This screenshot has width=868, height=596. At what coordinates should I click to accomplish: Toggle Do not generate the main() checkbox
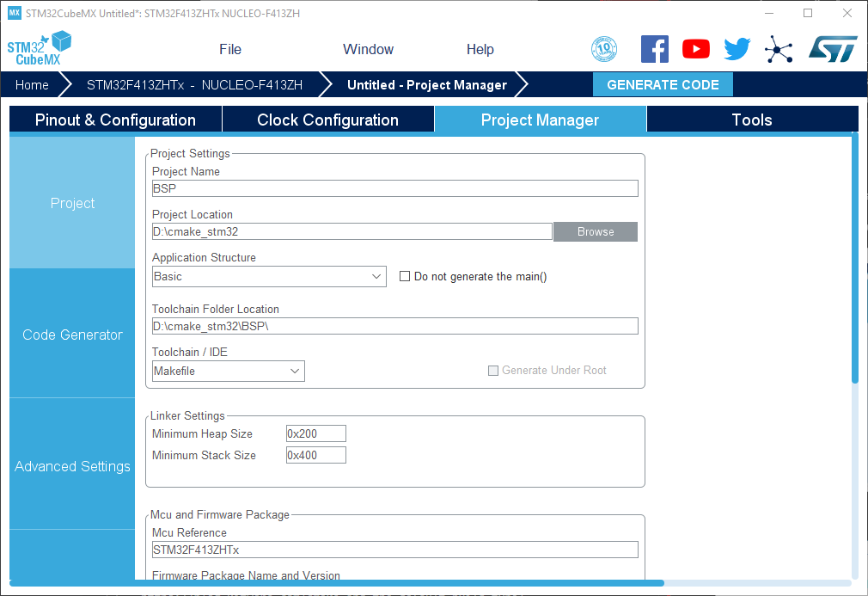point(405,276)
